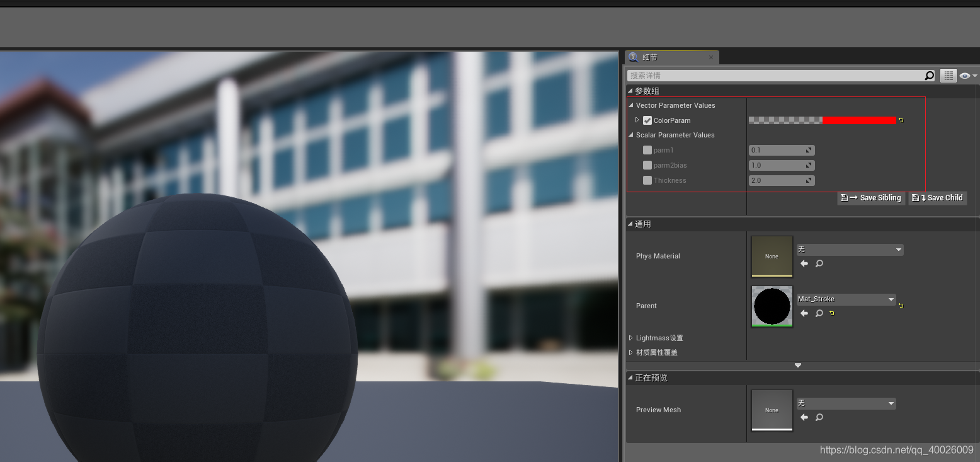Enable the parm1 override checkbox

click(x=647, y=150)
